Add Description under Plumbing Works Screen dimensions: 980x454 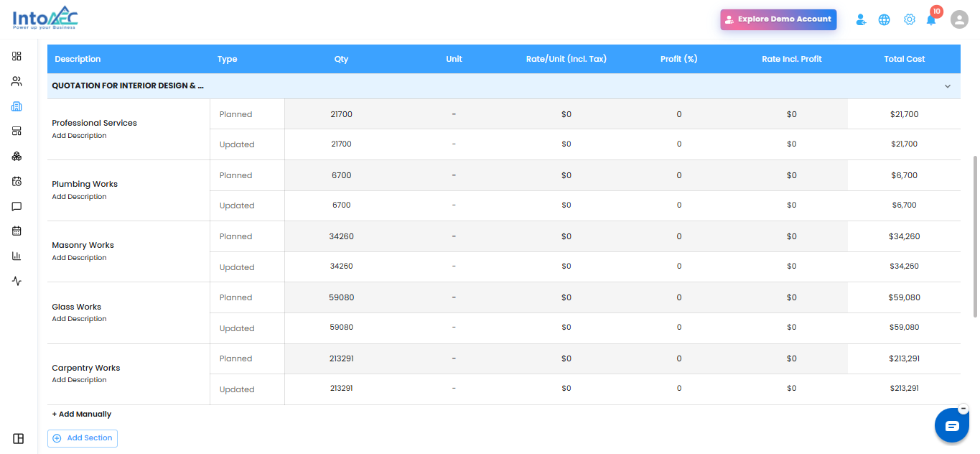[79, 197]
